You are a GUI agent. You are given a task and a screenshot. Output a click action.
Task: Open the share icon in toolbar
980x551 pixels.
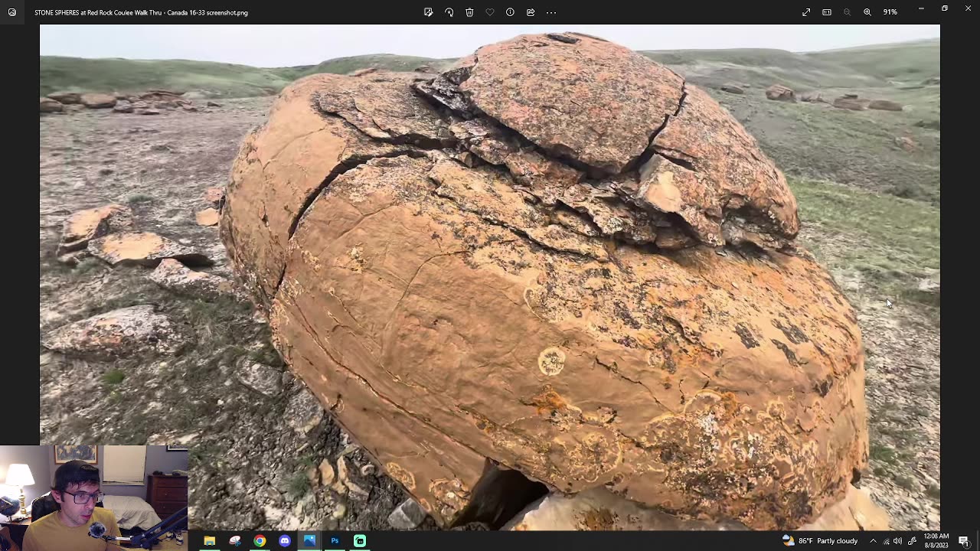[x=531, y=12]
